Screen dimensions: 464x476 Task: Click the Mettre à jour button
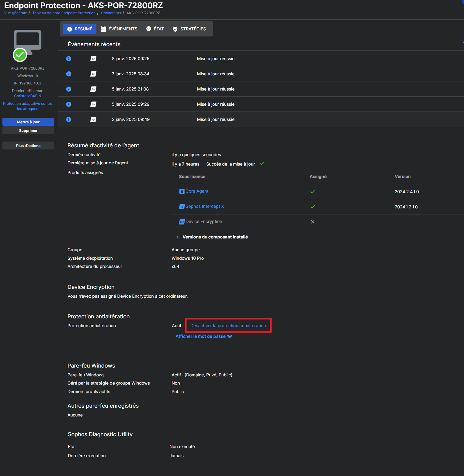[x=28, y=122]
